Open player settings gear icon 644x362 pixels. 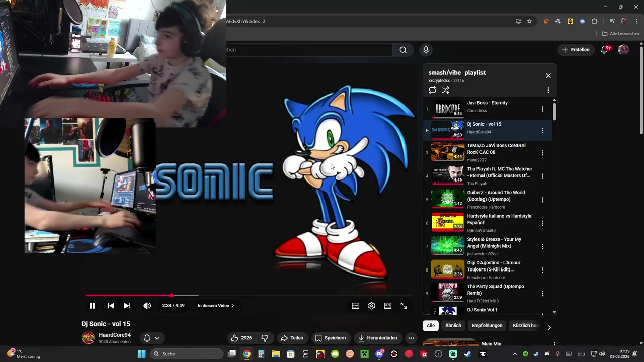point(372,306)
